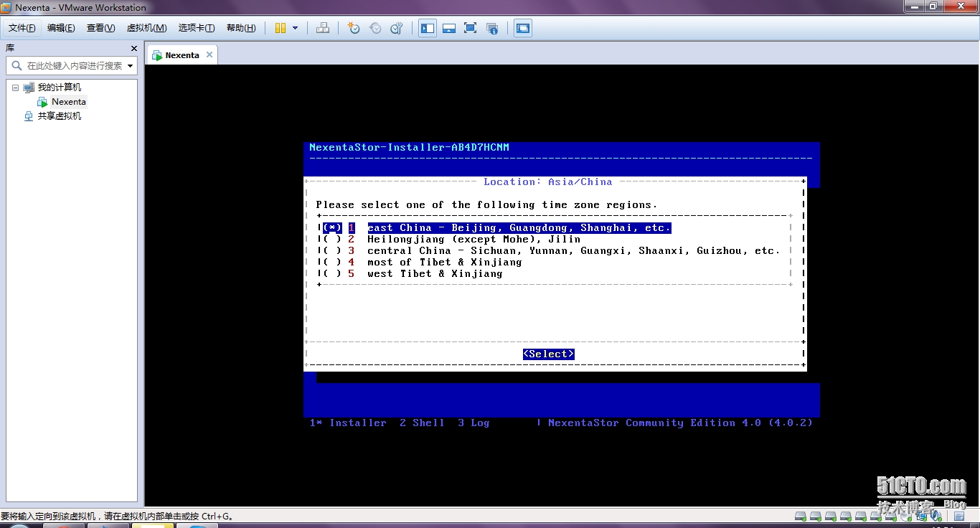The height and width of the screenshot is (528, 980).
Task: Collapse the 我的计算机 tree node
Action: 15,88
